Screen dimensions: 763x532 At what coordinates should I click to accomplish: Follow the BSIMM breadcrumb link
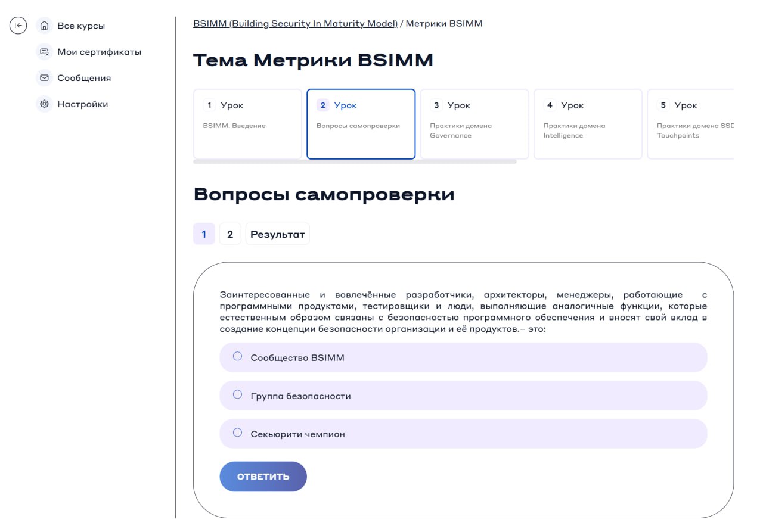tap(295, 24)
